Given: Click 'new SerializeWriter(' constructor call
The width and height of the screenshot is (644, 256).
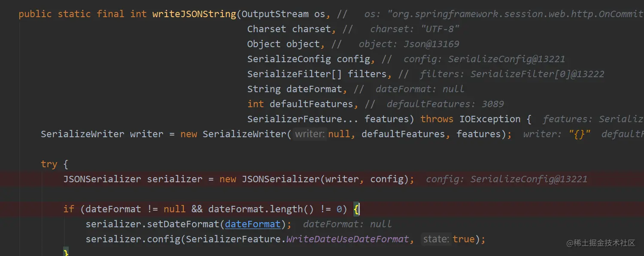Looking at the screenshot, I should [x=236, y=134].
